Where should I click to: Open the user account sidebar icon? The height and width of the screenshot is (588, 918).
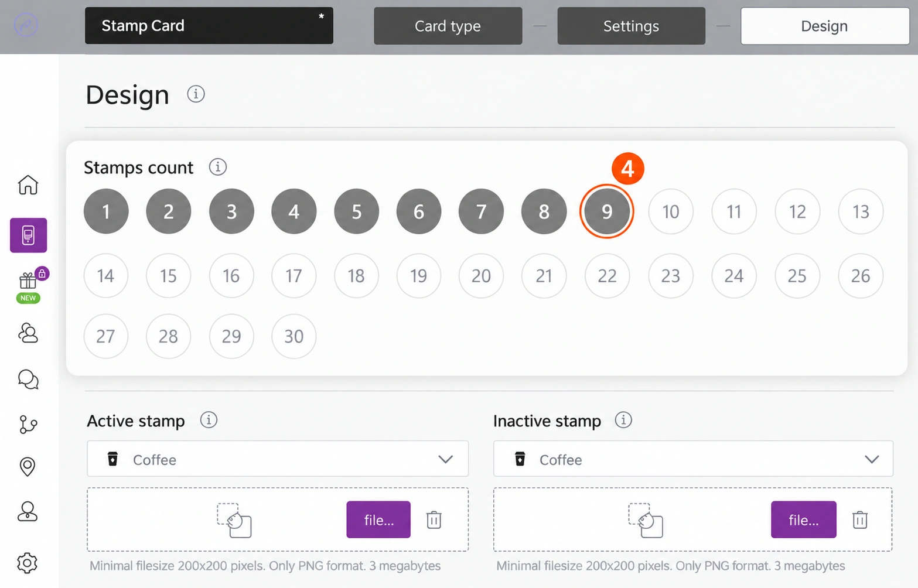click(28, 511)
